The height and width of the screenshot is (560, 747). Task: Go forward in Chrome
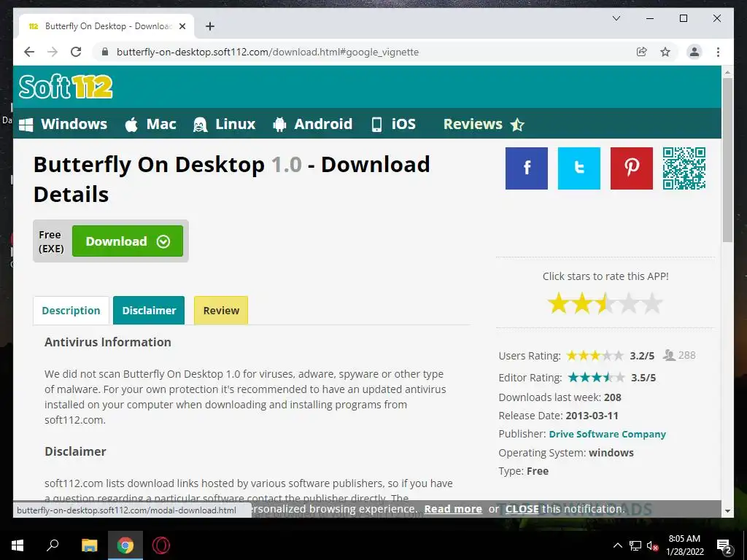click(x=53, y=52)
